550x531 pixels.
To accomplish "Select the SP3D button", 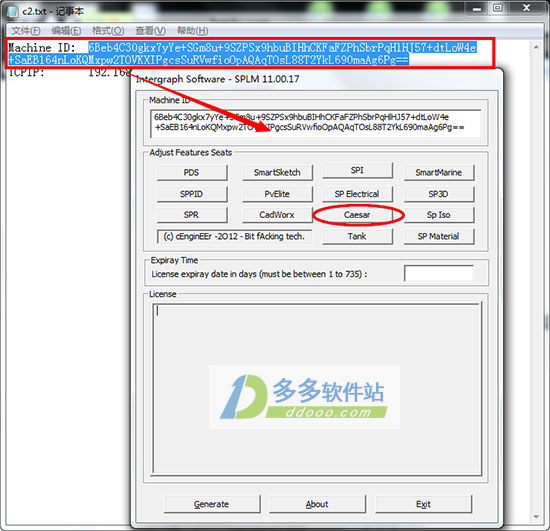I will pyautogui.click(x=439, y=194).
